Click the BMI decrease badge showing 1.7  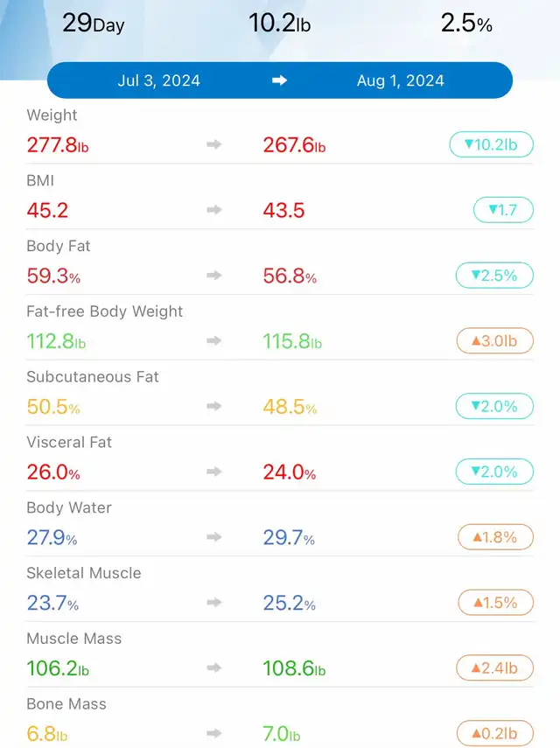[502, 210]
